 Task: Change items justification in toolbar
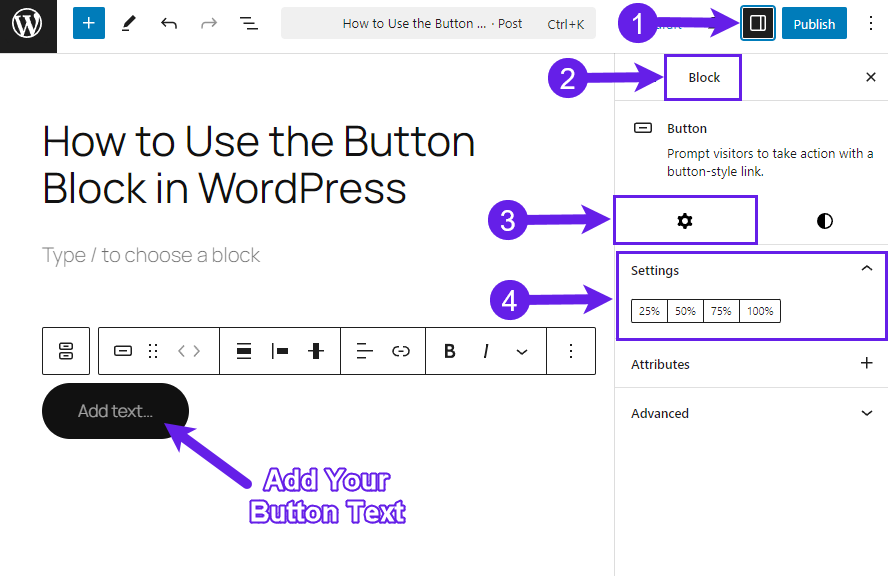pyautogui.click(x=280, y=351)
